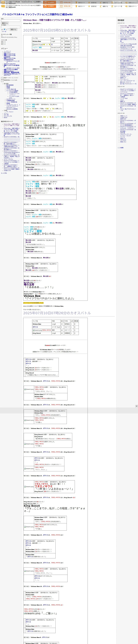Open the (タグ一覧) tag list link

point(4,31)
